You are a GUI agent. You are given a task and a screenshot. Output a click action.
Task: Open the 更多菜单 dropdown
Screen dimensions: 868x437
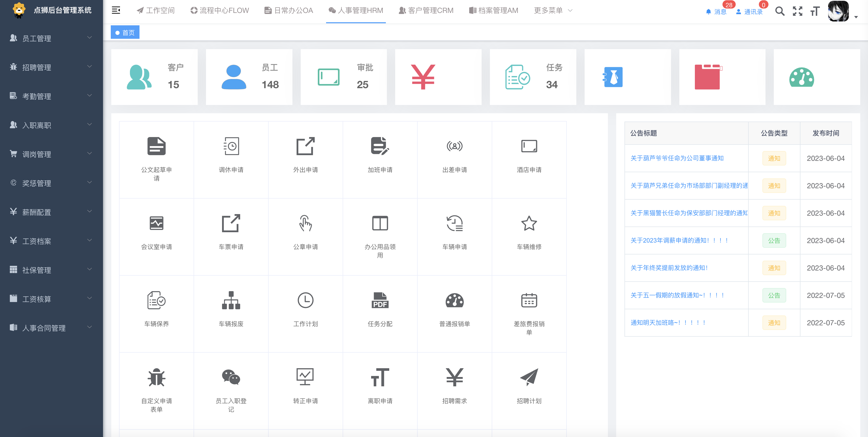coord(553,10)
